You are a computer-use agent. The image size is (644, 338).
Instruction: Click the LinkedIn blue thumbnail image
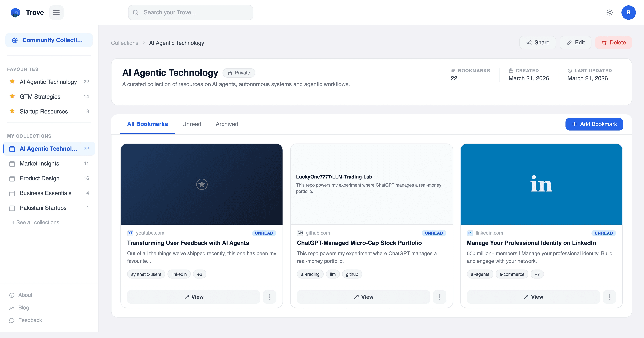tap(541, 184)
